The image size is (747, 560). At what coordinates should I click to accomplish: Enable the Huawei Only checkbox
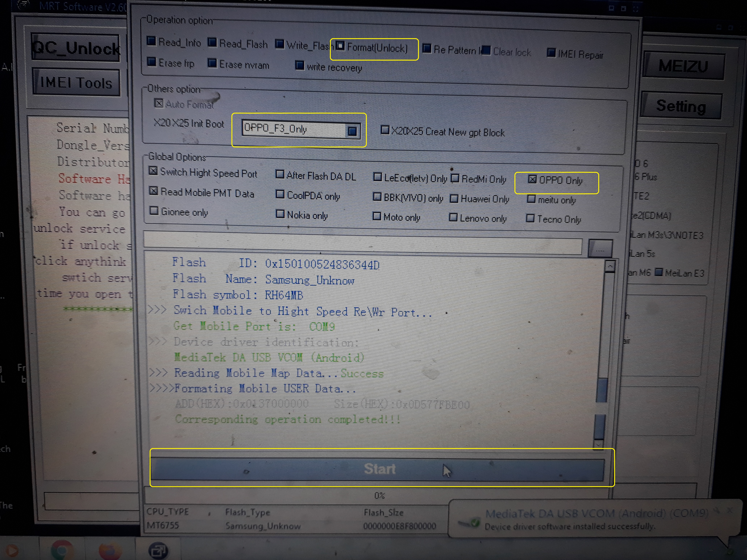454,198
